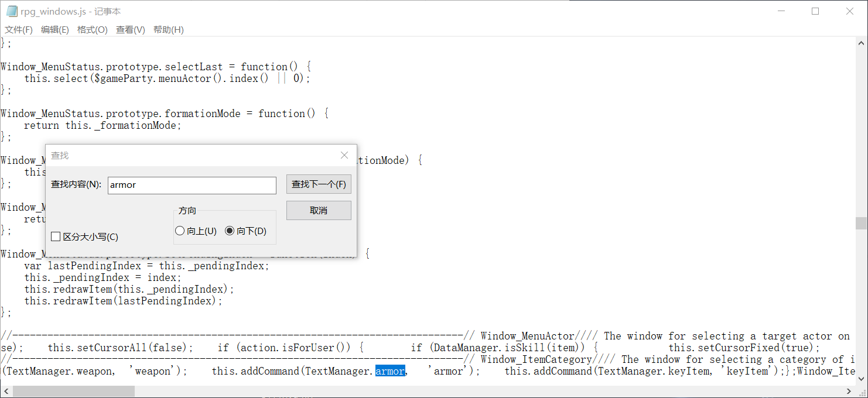Screen dimensions: 868x398
Task: Click the "Window_MenuActor" comment text
Action: tap(528, 336)
